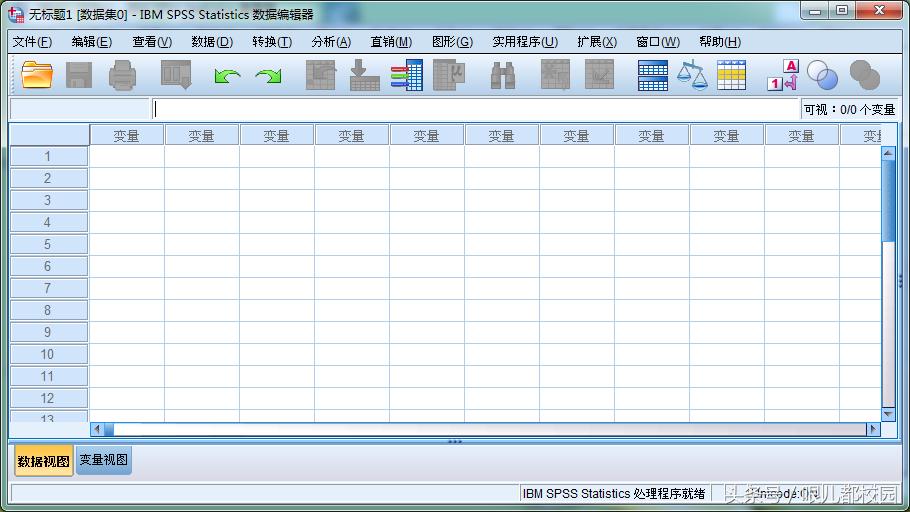
Task: Click the horizontal scrollbar left arrow
Action: [x=97, y=429]
